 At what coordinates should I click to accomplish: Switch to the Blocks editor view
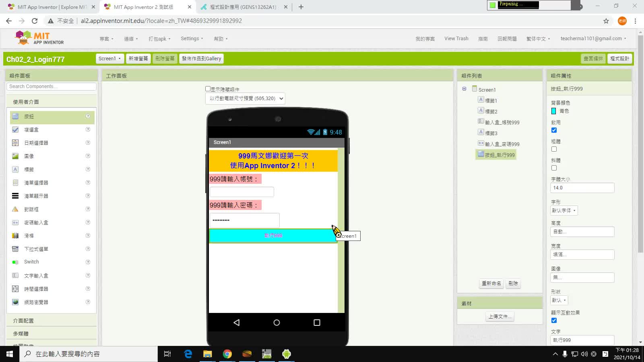[619, 58]
